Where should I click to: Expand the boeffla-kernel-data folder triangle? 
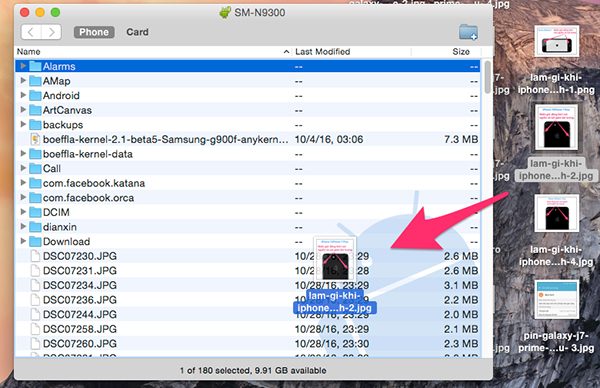23,153
